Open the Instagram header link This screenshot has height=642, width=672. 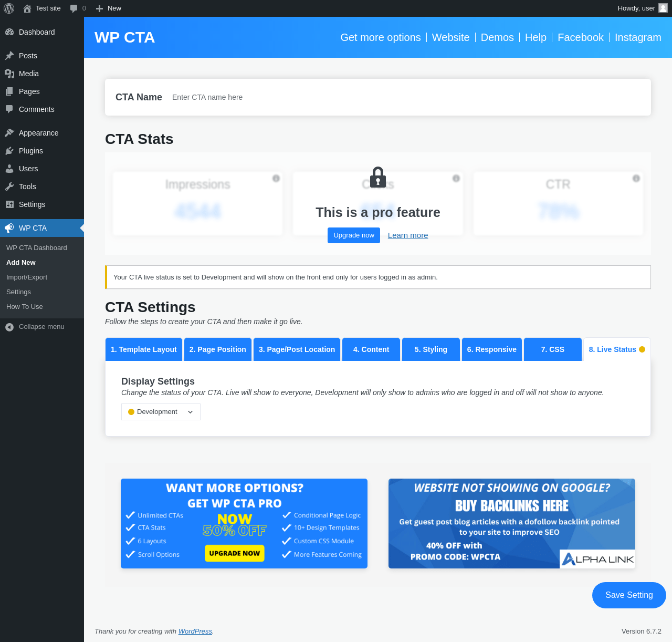(x=638, y=37)
